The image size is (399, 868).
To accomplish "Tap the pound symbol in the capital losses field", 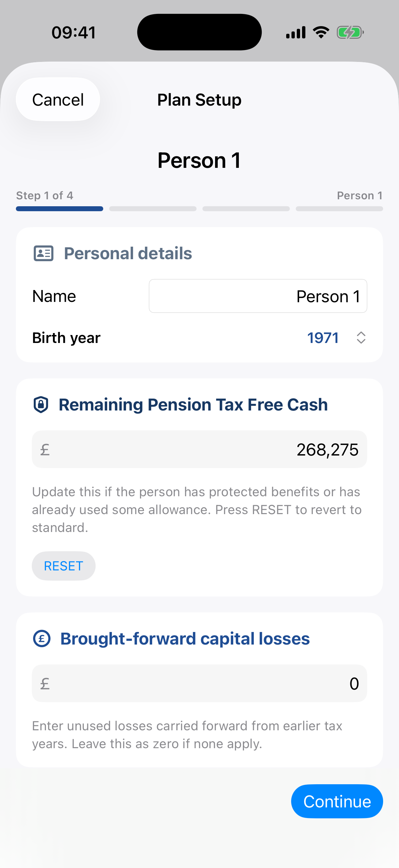I will [45, 683].
